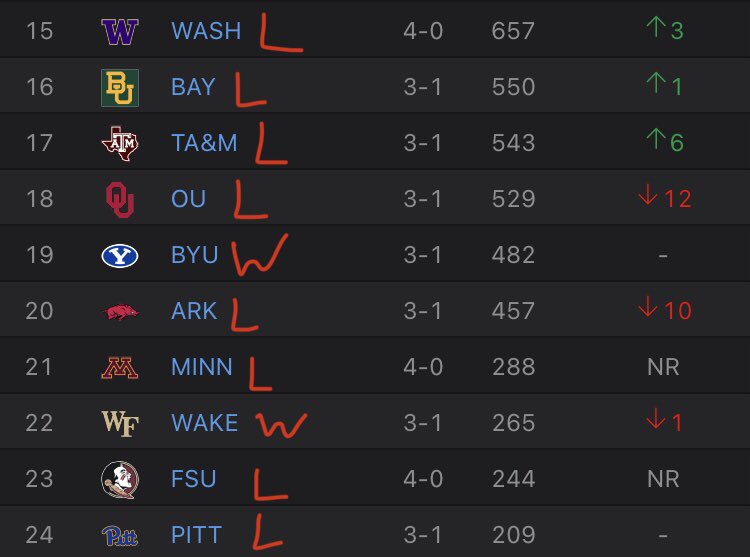Open the WAKE team link

pos(204,423)
